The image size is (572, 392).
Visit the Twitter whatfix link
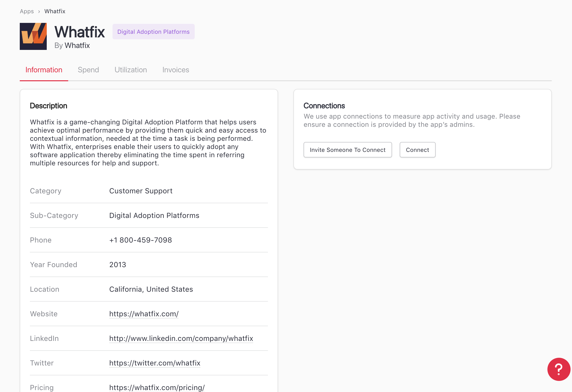tap(155, 363)
